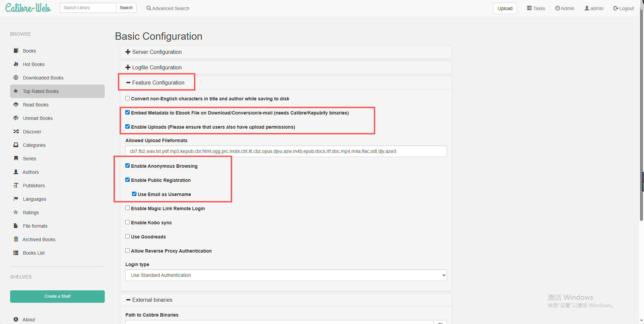
Task: Click the Hot Books flame icon
Action: tap(16, 64)
